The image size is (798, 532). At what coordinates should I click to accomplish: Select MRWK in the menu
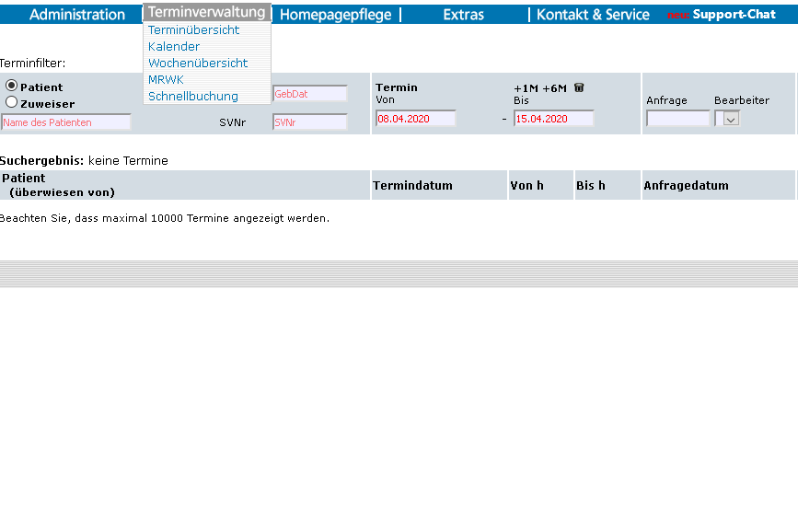166,80
